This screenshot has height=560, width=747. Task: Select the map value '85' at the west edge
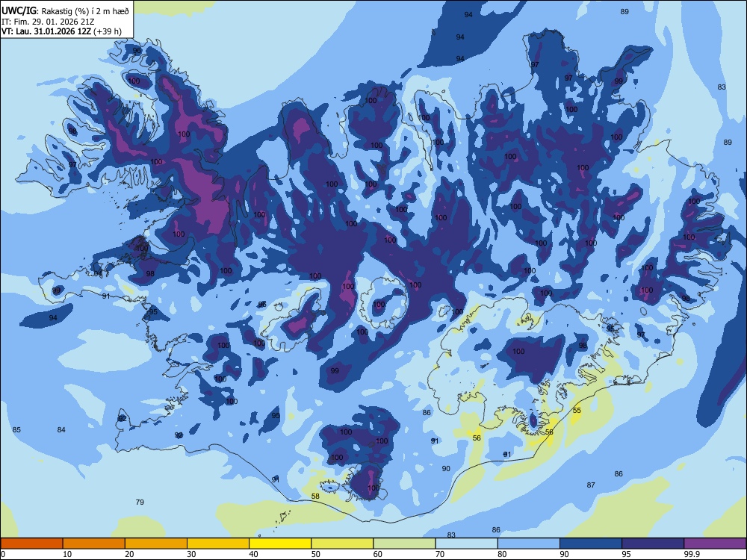(x=16, y=429)
